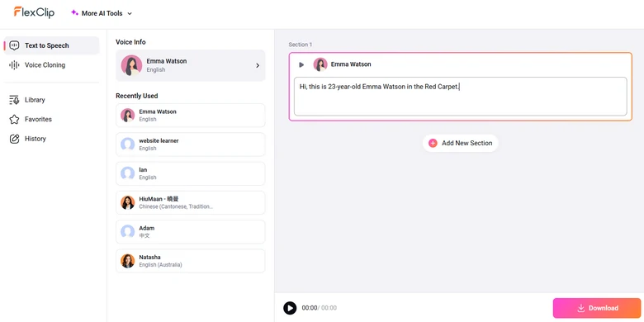Click the History edit icon
Viewport: 644px width, 322px height.
click(14, 139)
